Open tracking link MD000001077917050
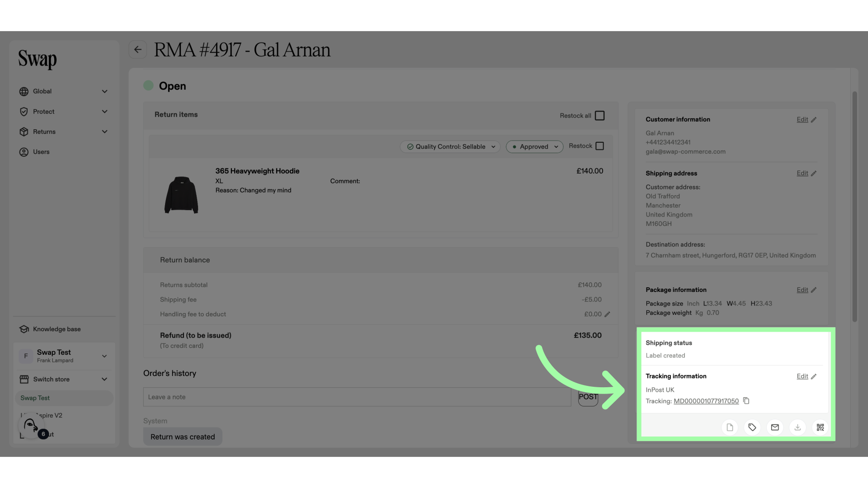Image resolution: width=868 pixels, height=488 pixels. click(706, 401)
